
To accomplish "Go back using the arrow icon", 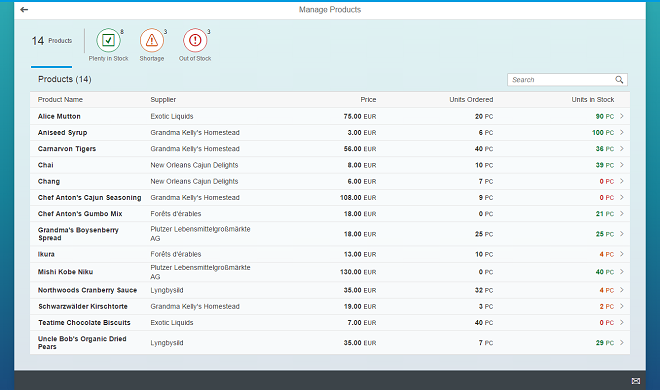I will coord(24,9).
